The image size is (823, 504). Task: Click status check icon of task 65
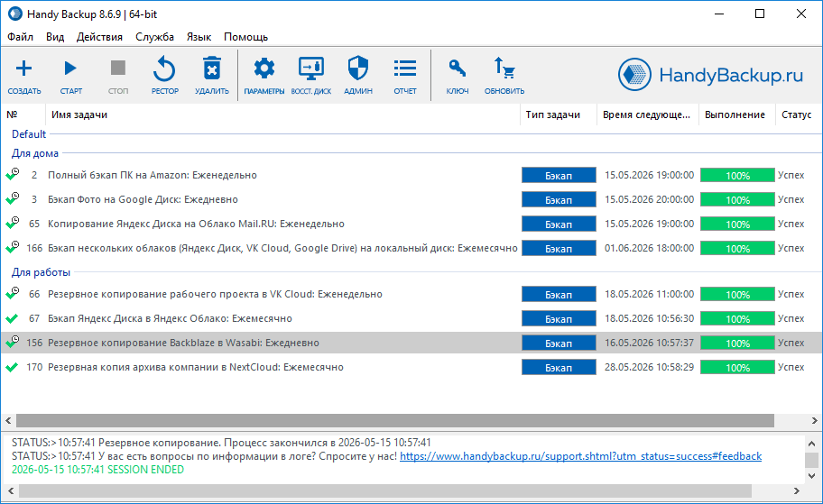(x=12, y=224)
